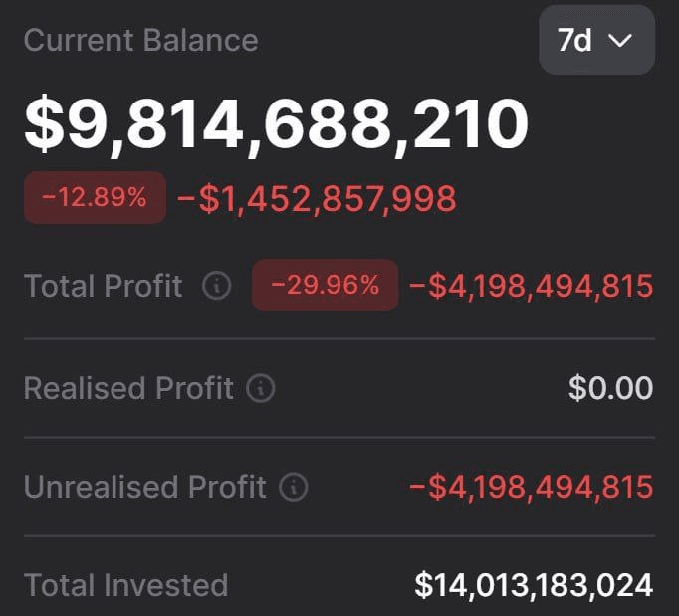The width and height of the screenshot is (679, 616).
Task: Click the Total Profit amount in red
Action: pyautogui.click(x=531, y=287)
